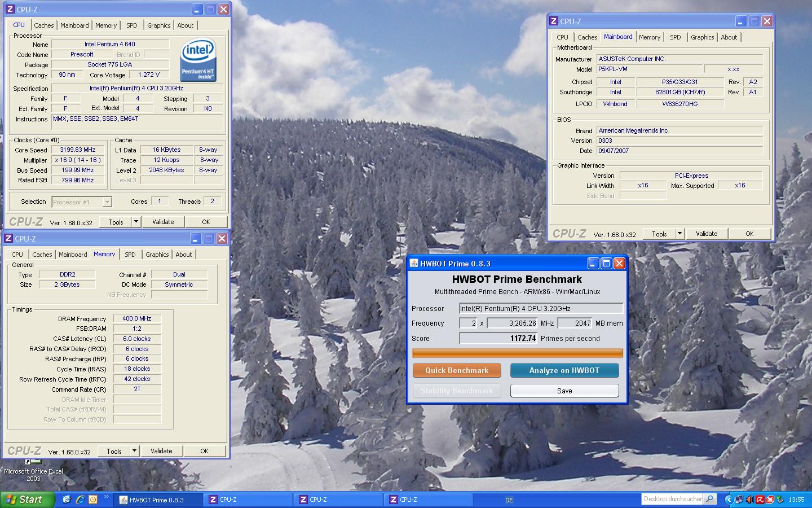Click BIOS date 09/07/2007
The height and width of the screenshot is (508, 812).
[x=679, y=151]
